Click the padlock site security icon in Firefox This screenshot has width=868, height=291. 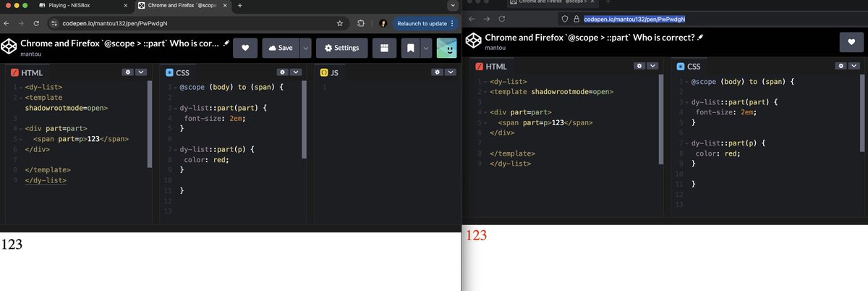click(x=576, y=18)
